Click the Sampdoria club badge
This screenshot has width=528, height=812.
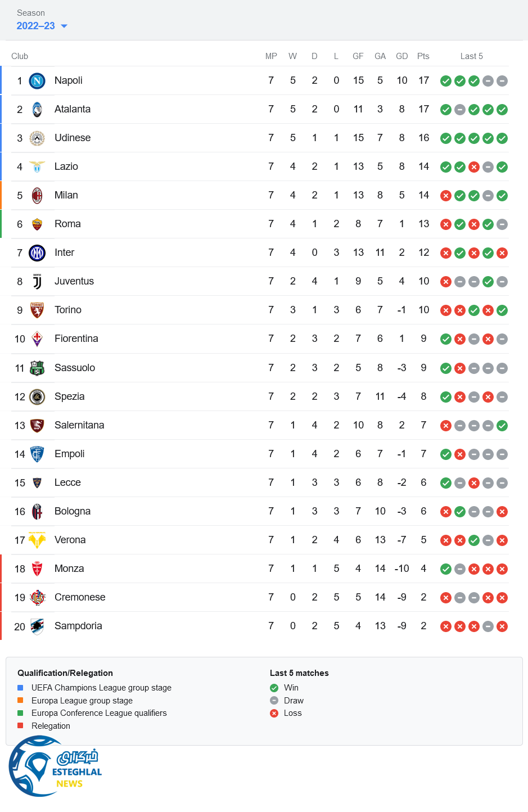[37, 626]
